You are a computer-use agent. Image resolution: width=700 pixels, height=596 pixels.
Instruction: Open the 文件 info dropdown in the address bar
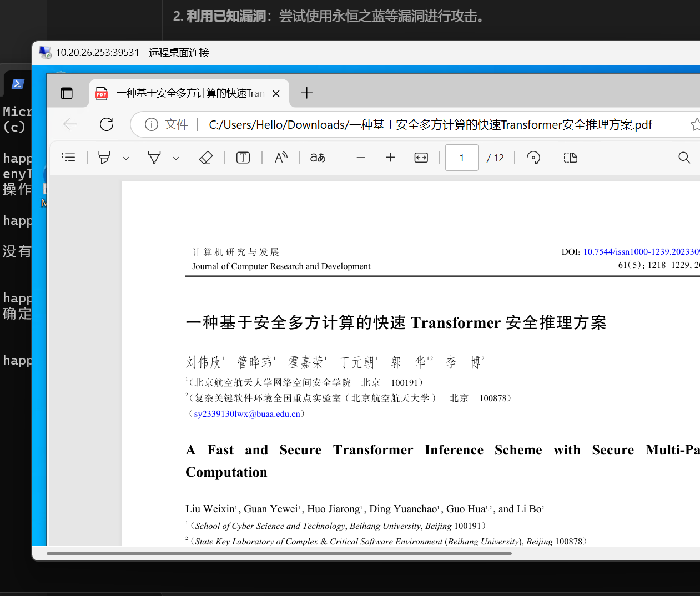(165, 124)
